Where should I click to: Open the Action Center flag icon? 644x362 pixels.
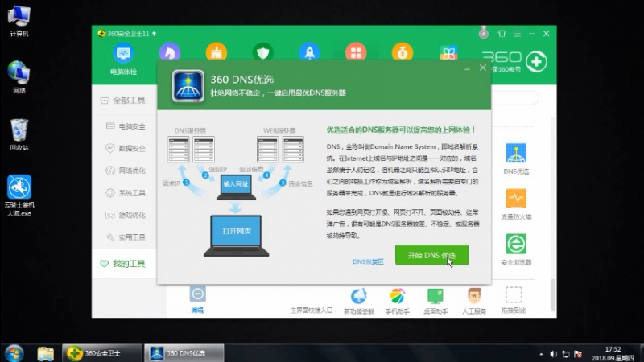578,354
